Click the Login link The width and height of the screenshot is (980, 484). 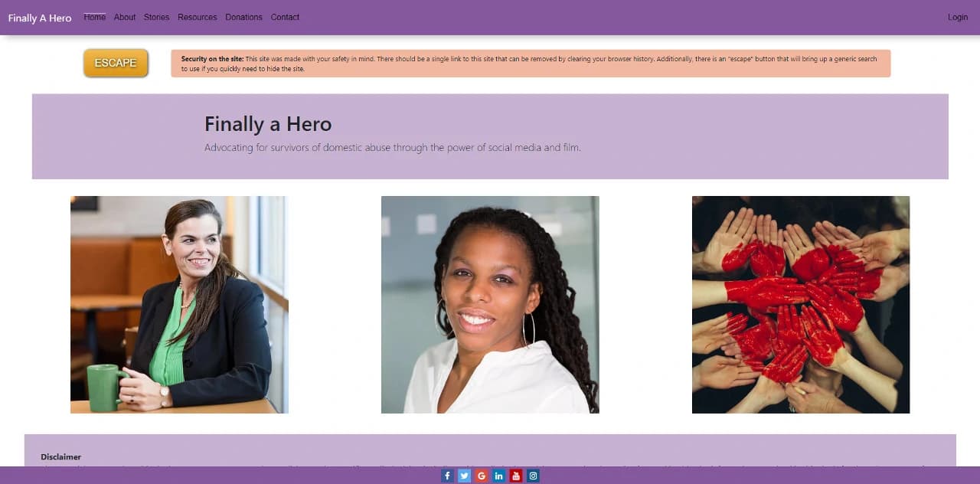[x=957, y=17]
